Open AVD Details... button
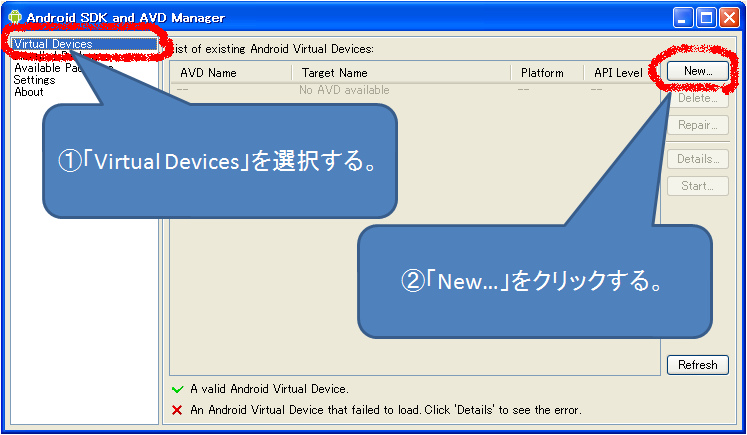Viewport: 747px width, 435px height. tap(697, 159)
